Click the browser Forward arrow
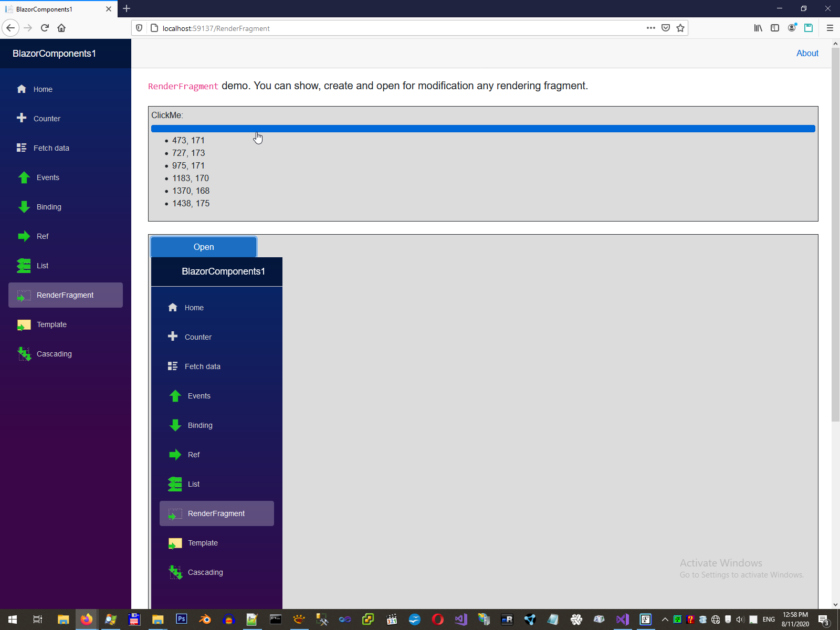The image size is (840, 630). [x=28, y=28]
